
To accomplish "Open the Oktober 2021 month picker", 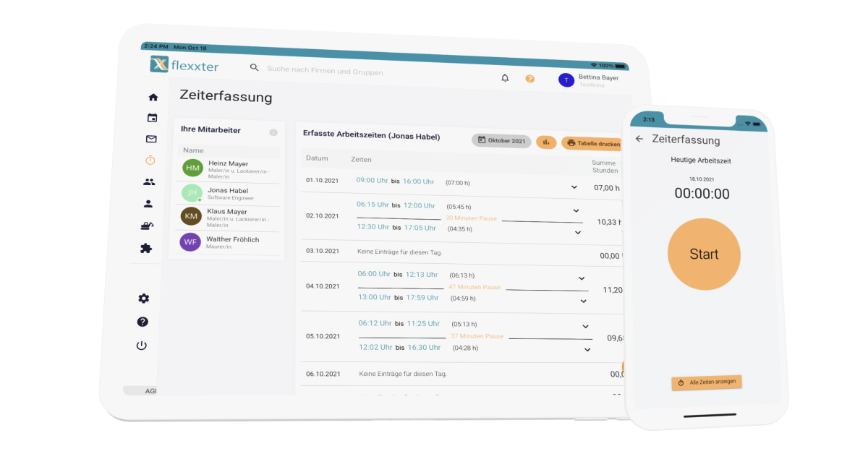I will pos(501,140).
